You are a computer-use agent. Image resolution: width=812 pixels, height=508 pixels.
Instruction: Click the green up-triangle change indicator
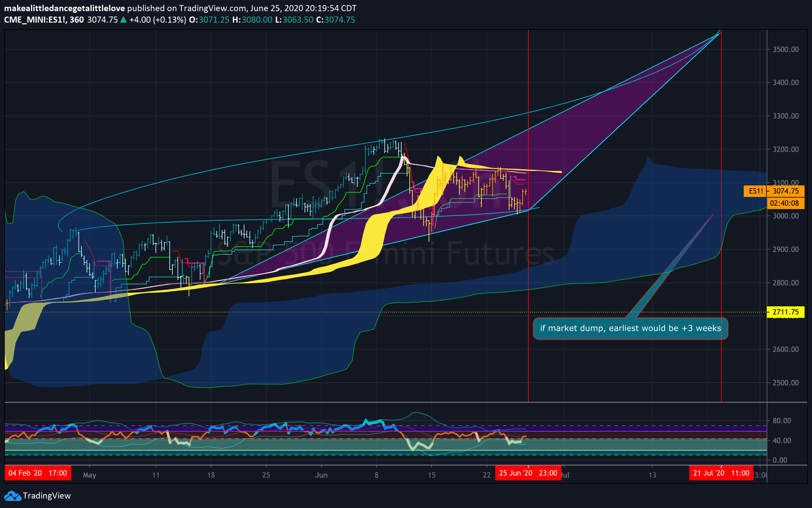pos(123,20)
